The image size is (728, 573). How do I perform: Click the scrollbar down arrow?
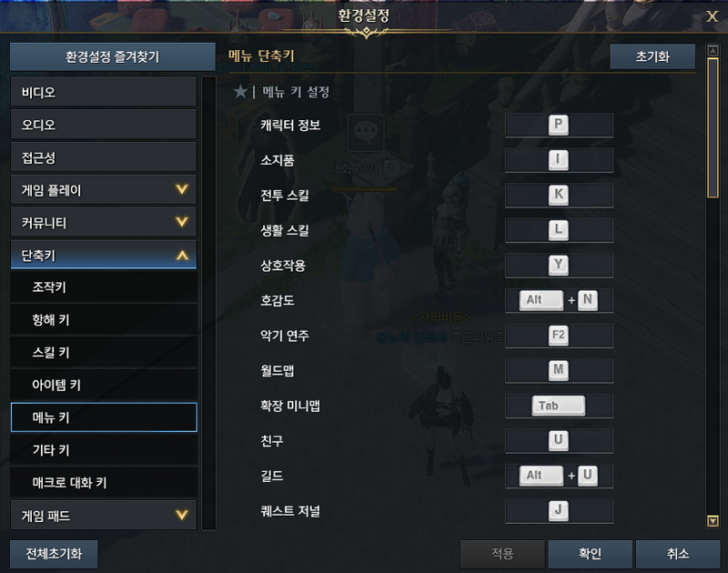(713, 521)
